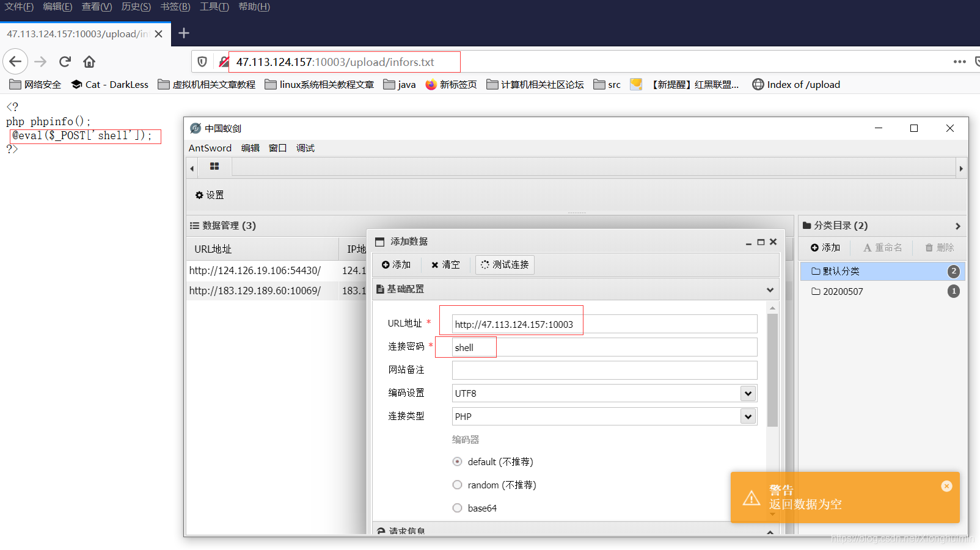Click 添加 in the add data dialog
This screenshot has width=980, height=550.
click(396, 264)
